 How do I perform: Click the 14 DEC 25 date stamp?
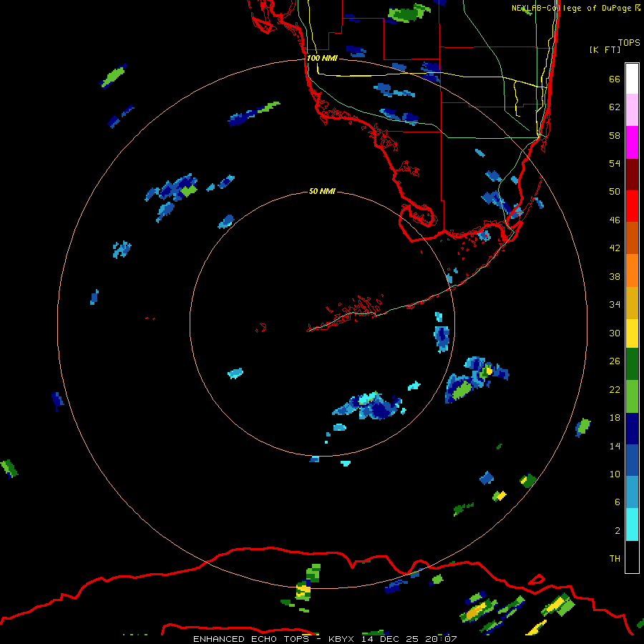[x=390, y=639]
